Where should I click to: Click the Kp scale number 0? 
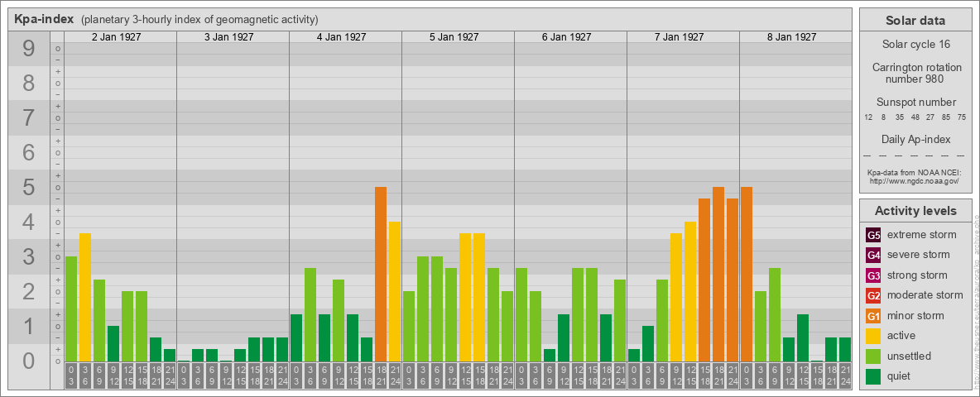[29, 361]
